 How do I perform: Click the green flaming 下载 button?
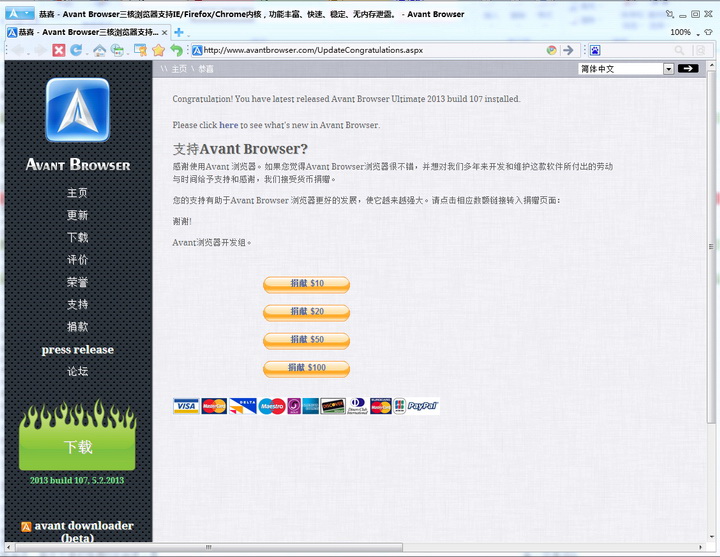(78, 435)
